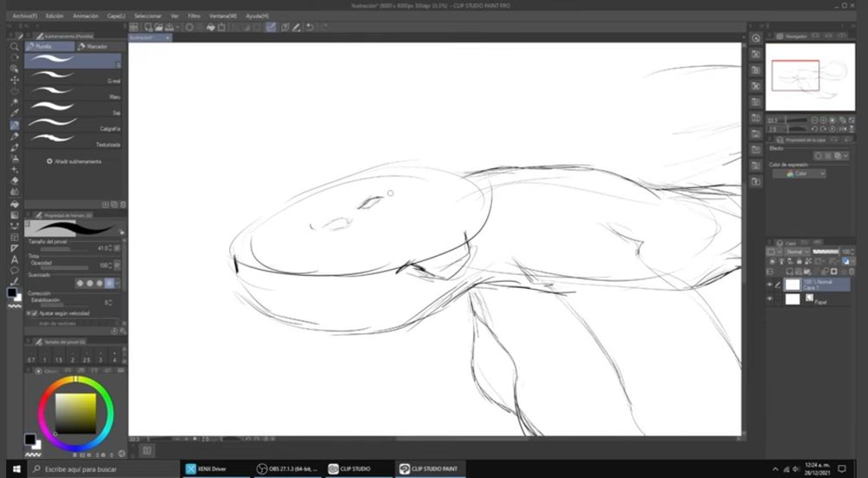
Task: Select the Brush tool
Action: [x=15, y=147]
